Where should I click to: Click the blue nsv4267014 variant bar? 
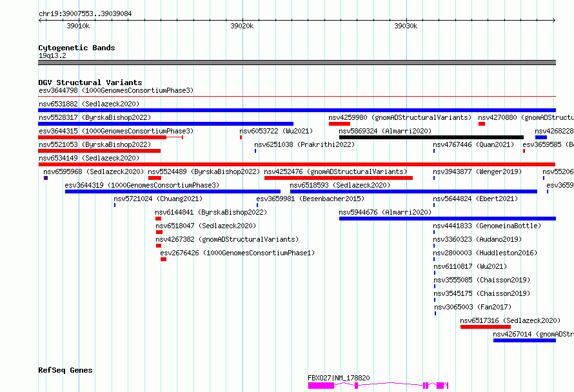coord(524,341)
